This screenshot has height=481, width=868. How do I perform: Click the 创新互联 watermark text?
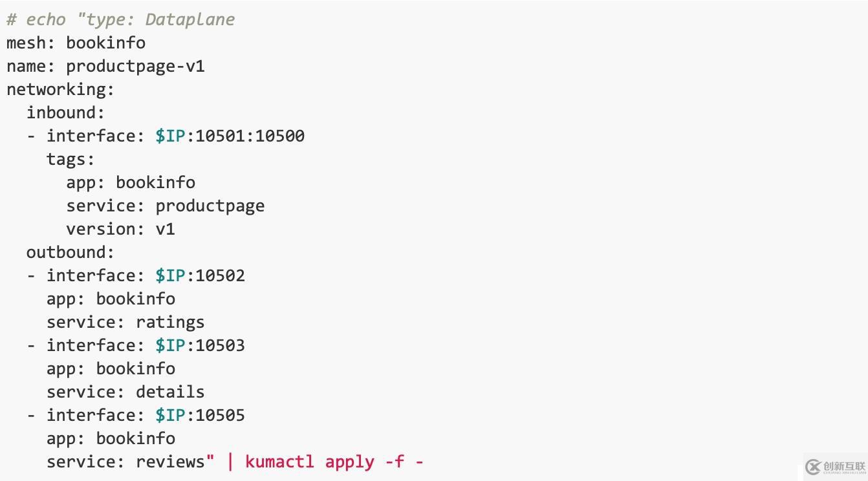tap(844, 465)
